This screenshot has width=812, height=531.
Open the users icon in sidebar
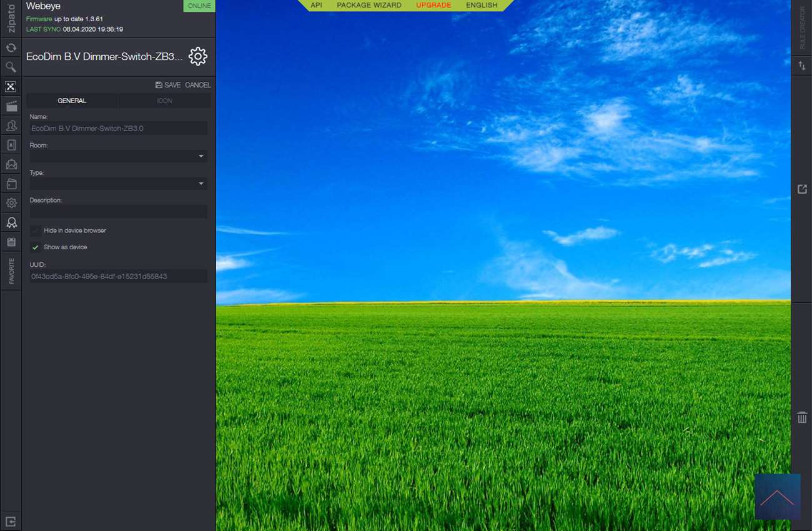[x=11, y=126]
